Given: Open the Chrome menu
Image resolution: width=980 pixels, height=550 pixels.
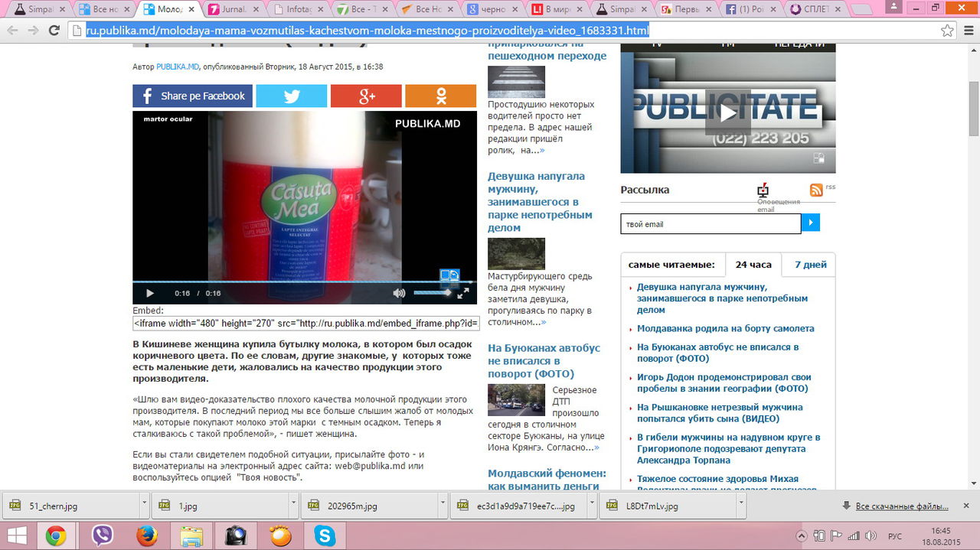Looking at the screenshot, I should click(x=969, y=31).
